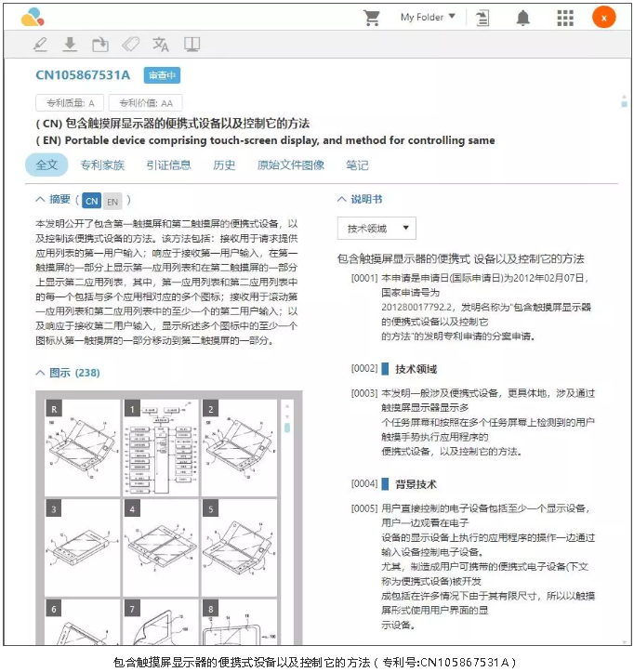Screen dimensions: 634x672
Task: Collapse the 图示 (238) section
Action: [x=40, y=373]
